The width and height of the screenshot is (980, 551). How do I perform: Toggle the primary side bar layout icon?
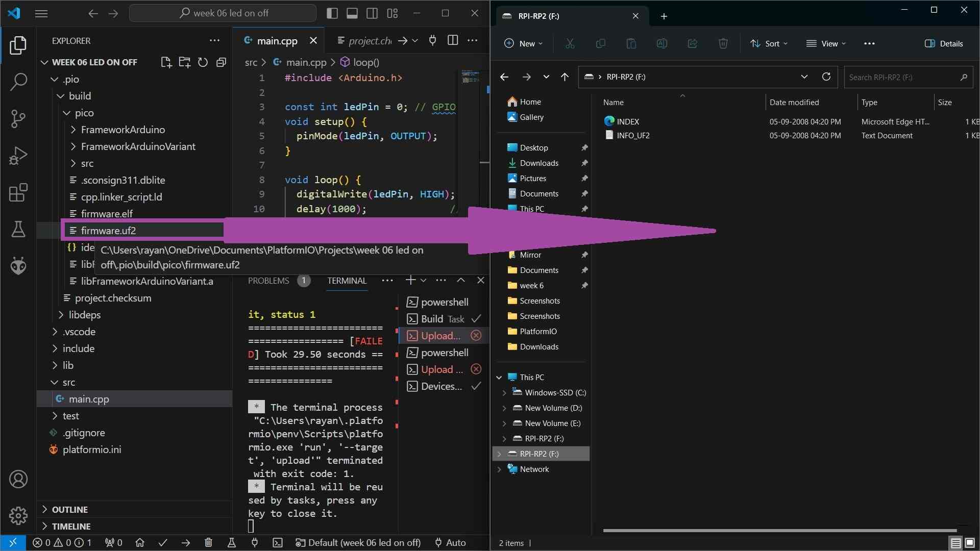(332, 13)
